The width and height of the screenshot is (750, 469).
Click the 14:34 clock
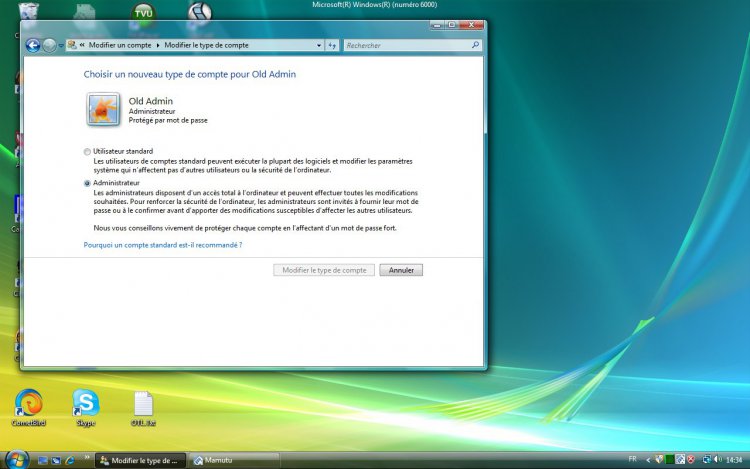pyautogui.click(x=734, y=460)
